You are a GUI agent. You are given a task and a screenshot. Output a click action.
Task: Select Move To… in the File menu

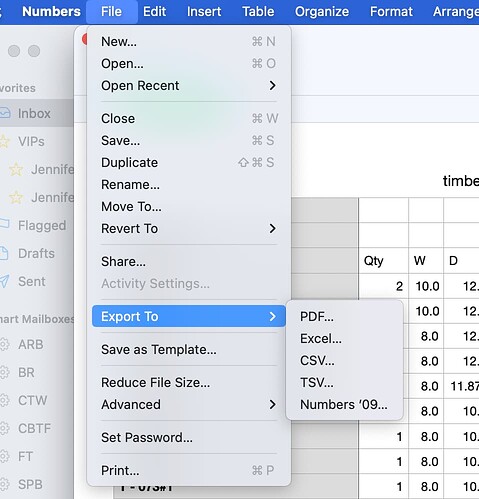(189, 207)
